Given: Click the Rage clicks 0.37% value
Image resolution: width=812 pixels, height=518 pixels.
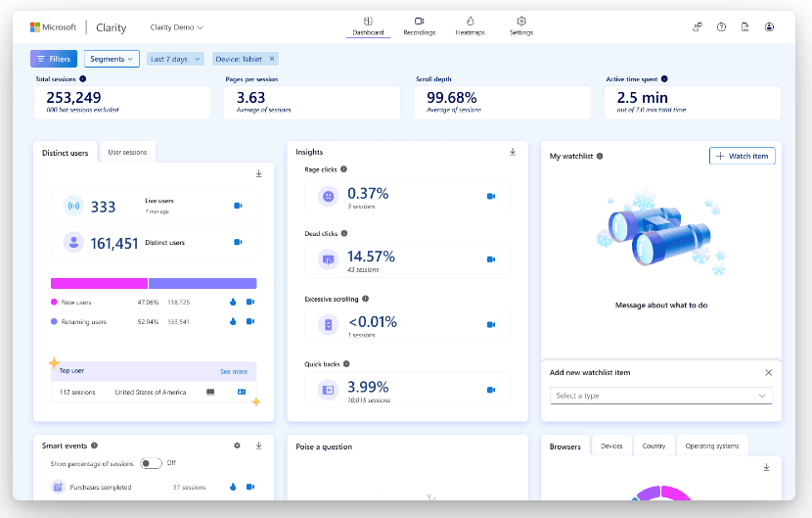Looking at the screenshot, I should coord(368,194).
